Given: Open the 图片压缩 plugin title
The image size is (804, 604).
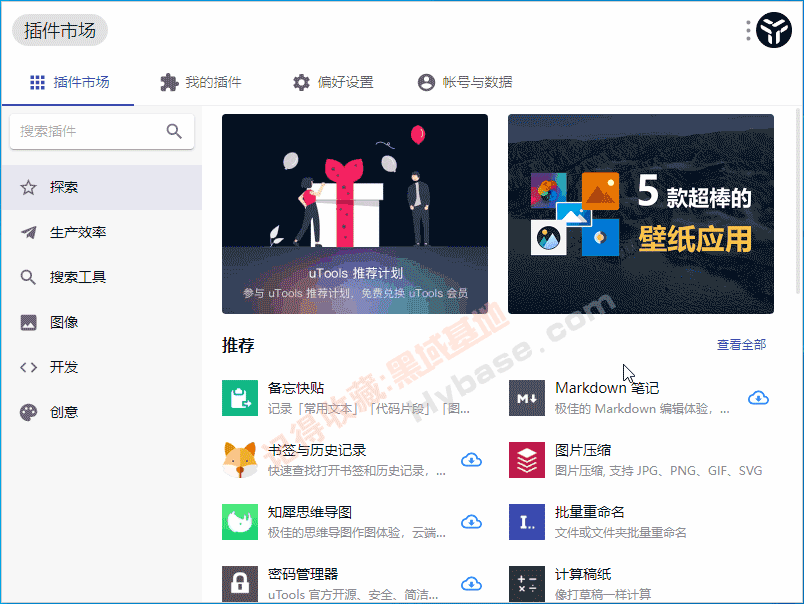Looking at the screenshot, I should coord(583,450).
